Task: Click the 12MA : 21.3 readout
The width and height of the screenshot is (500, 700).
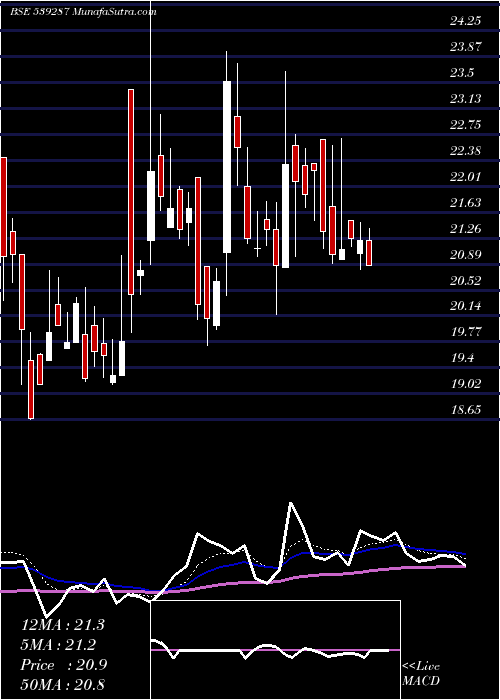Action: (63, 625)
